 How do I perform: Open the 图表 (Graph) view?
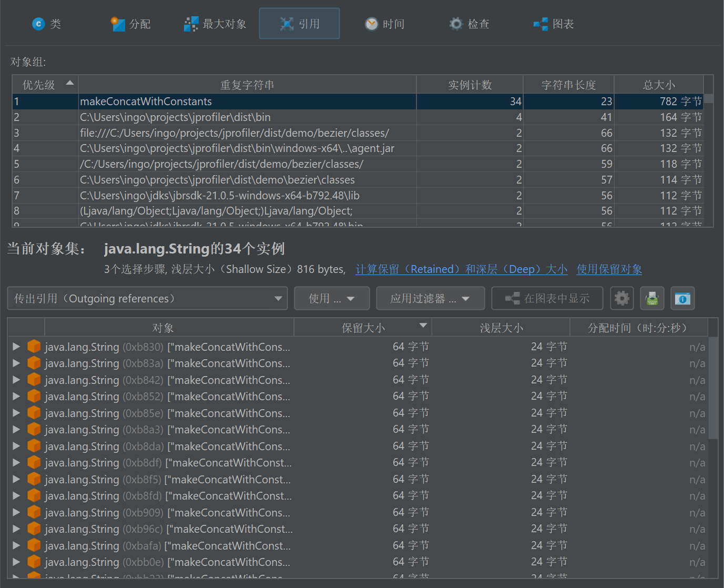554,24
